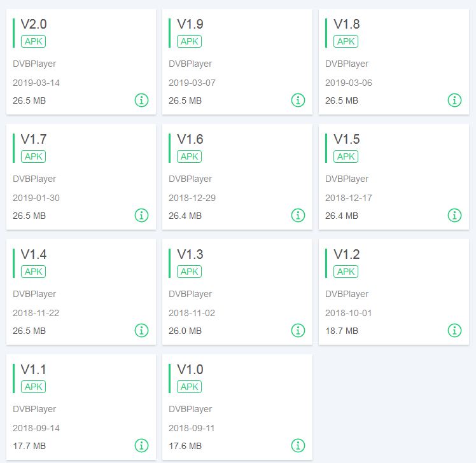The image size is (476, 463).
Task: Click date 2018-12-17
Action: (349, 198)
